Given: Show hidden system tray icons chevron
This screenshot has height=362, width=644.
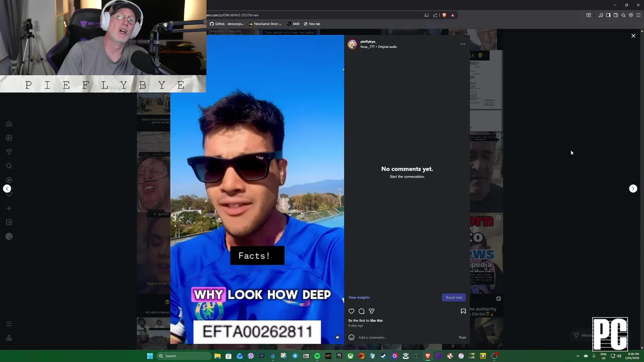Looking at the screenshot, I should click(578, 356).
